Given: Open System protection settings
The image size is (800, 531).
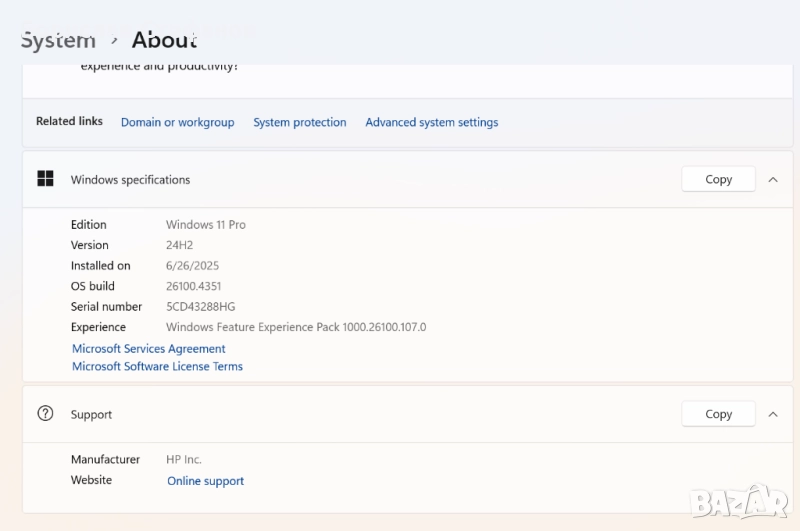Looking at the screenshot, I should 299,122.
